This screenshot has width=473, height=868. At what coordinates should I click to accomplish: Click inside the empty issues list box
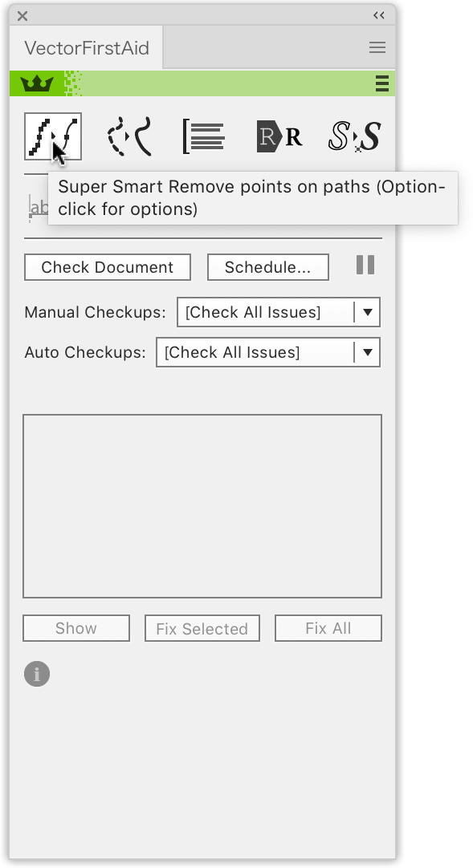click(202, 506)
